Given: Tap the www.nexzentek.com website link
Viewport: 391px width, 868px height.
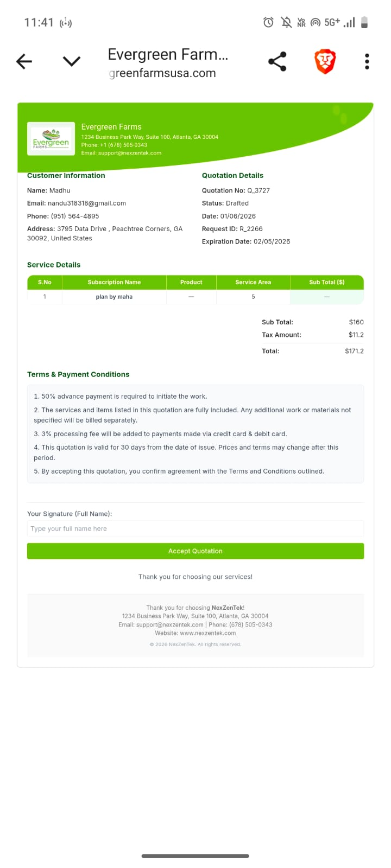Looking at the screenshot, I should [208, 633].
